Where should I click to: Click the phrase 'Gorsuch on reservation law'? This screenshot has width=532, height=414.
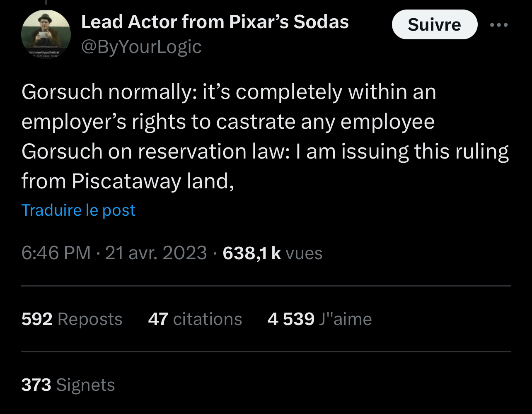pyautogui.click(x=155, y=152)
